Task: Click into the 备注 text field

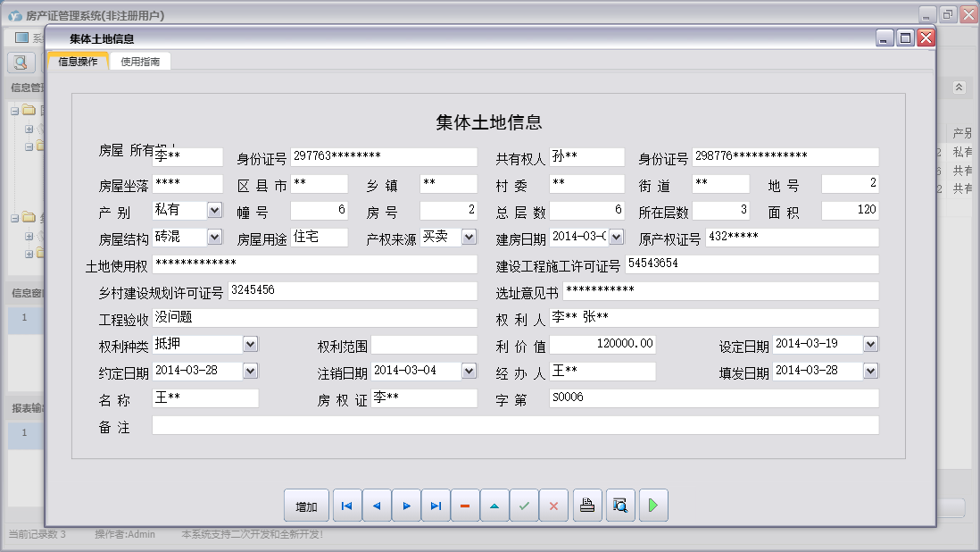Action: [515, 425]
